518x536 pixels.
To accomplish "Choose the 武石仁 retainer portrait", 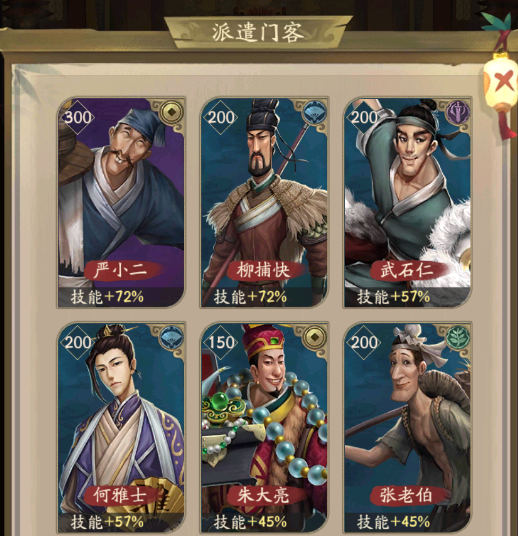I will tap(408, 202).
